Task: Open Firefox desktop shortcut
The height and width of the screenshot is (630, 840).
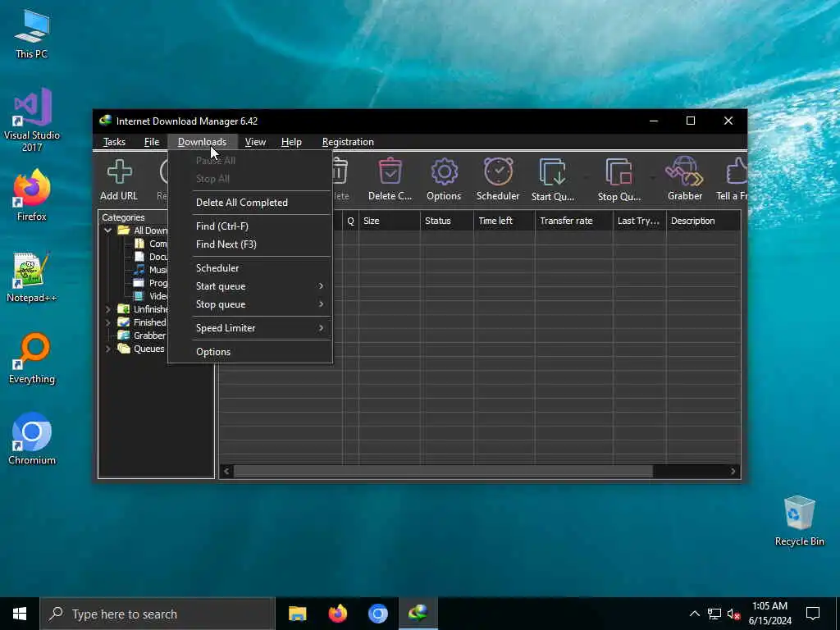Action: 32,195
